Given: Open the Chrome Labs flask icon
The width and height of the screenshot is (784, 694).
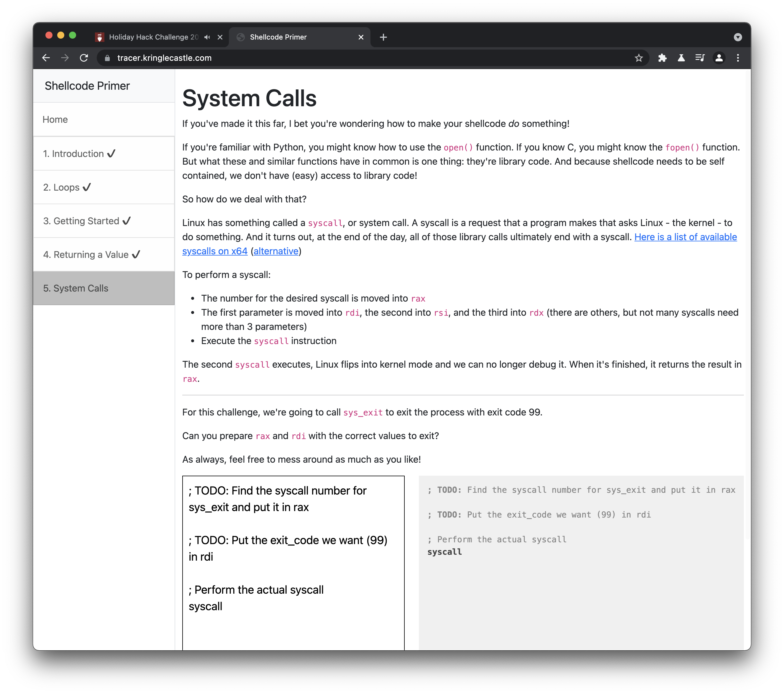Looking at the screenshot, I should tap(681, 58).
